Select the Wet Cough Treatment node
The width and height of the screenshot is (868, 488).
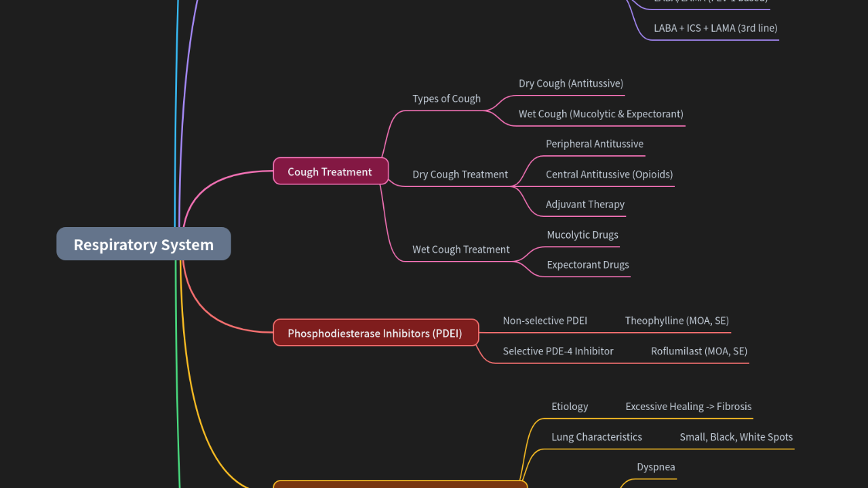click(x=461, y=249)
